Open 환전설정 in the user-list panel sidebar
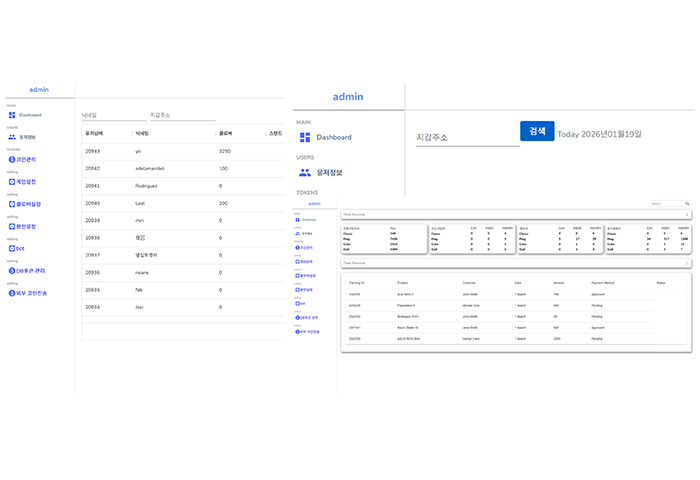The width and height of the screenshot is (700, 480). (22, 226)
